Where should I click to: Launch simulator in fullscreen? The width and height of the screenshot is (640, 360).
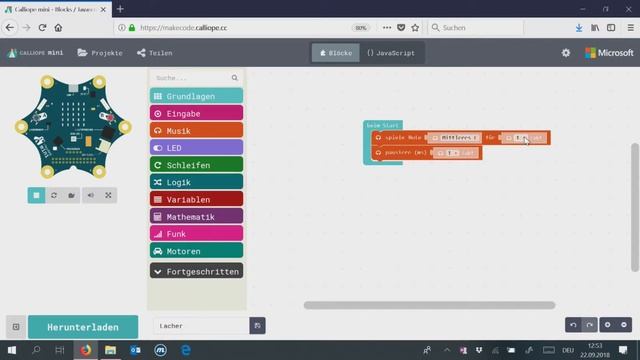[108, 195]
